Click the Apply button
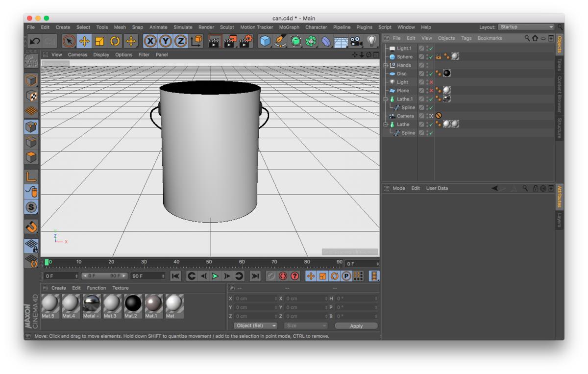 356,326
